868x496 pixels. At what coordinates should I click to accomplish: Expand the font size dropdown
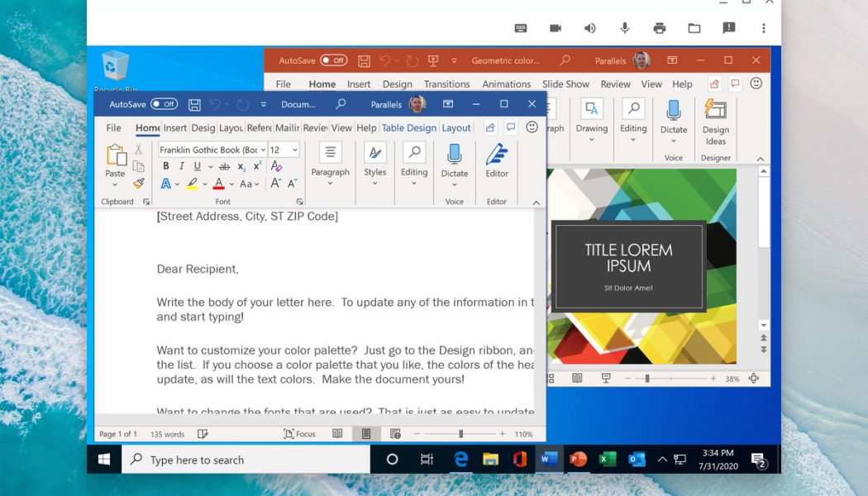coord(294,150)
